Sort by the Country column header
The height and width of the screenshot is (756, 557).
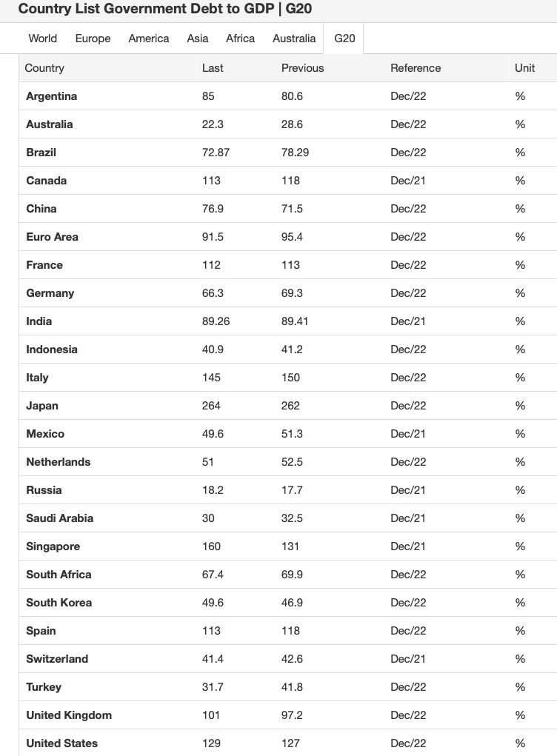coord(44,68)
